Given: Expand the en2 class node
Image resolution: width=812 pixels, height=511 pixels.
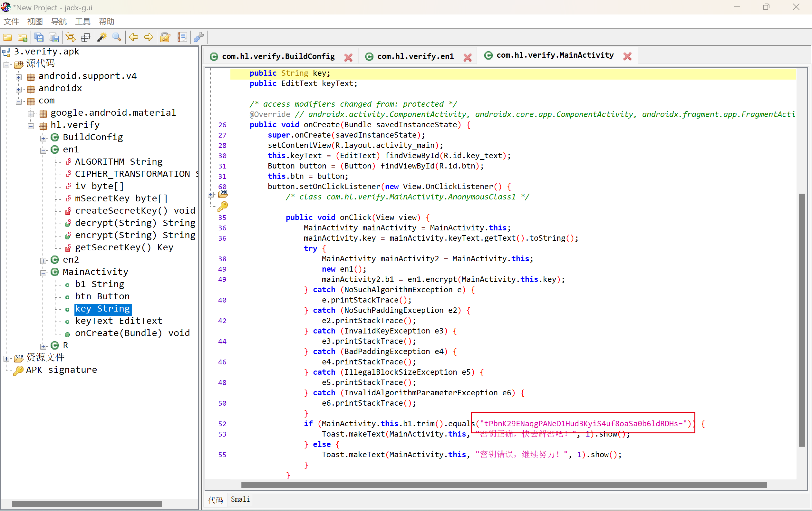Looking at the screenshot, I should (43, 261).
